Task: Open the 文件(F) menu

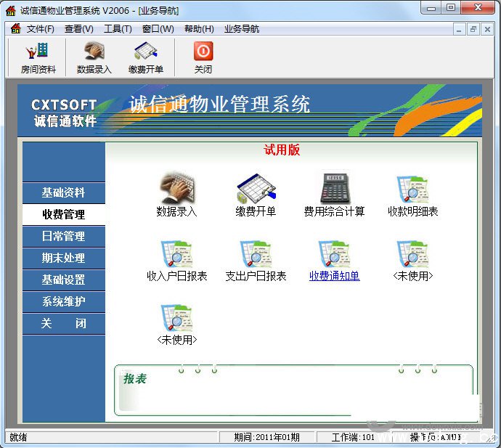Action: click(x=41, y=29)
